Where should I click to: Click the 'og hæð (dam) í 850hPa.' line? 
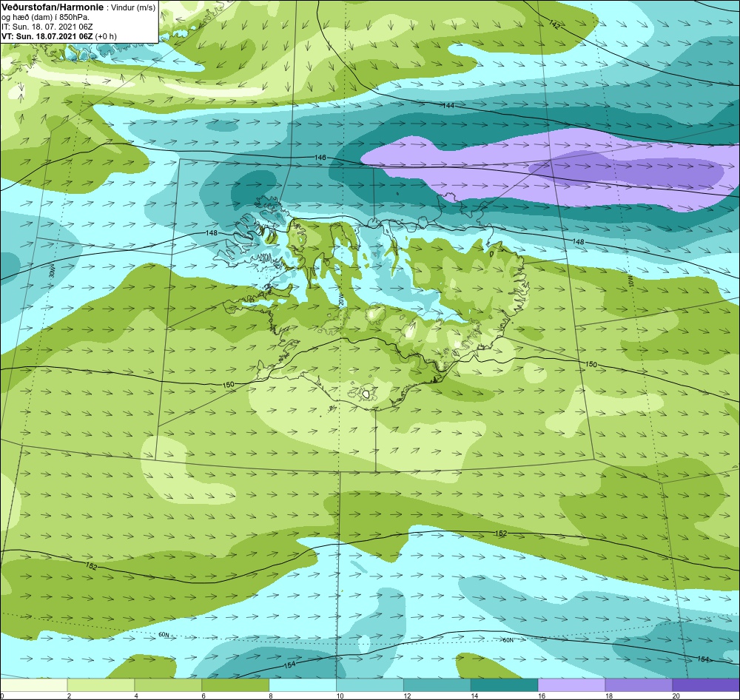click(x=45, y=17)
